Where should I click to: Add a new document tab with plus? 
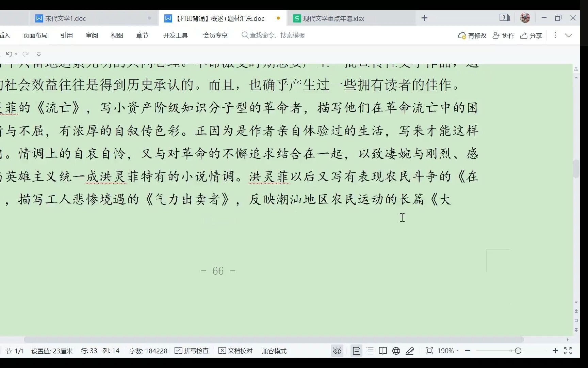point(424,18)
